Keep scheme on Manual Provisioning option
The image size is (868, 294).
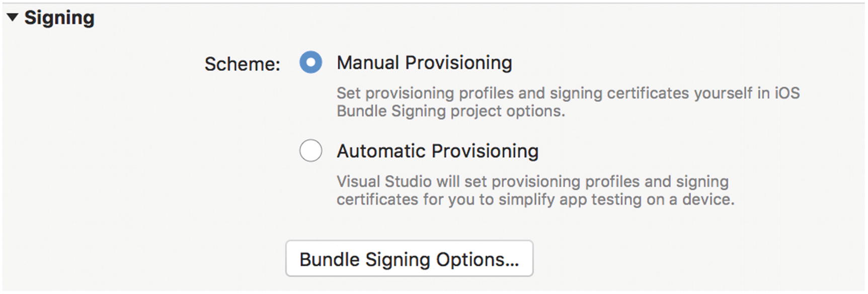coord(310,63)
